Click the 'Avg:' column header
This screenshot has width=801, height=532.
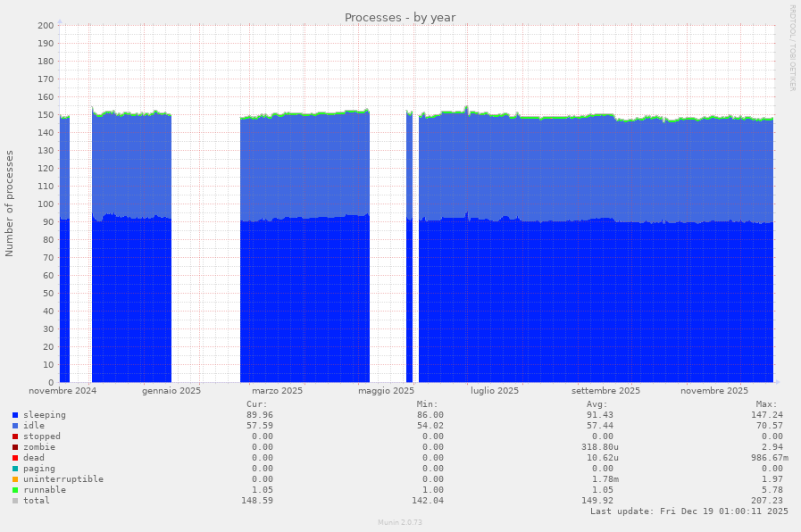(597, 404)
